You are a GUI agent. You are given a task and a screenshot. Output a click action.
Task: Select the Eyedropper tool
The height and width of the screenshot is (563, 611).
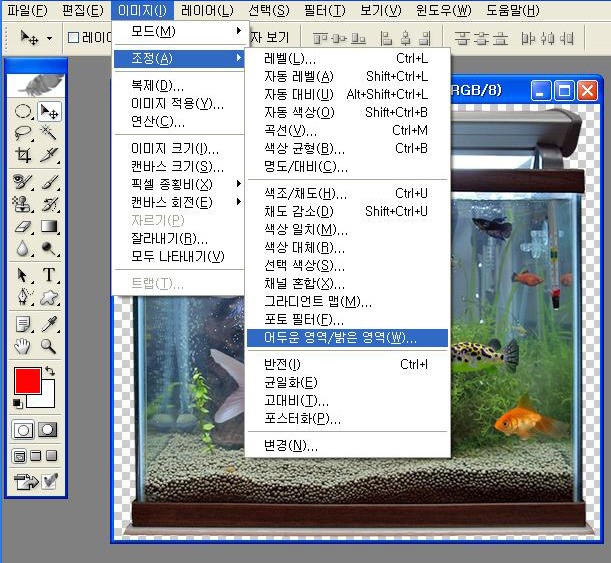pos(49,324)
